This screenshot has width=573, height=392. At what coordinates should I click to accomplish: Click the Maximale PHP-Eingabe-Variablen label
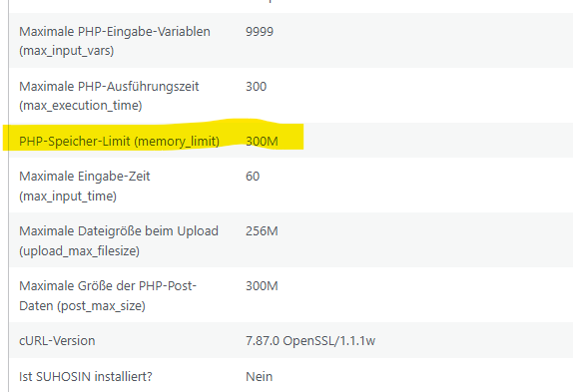115,41
